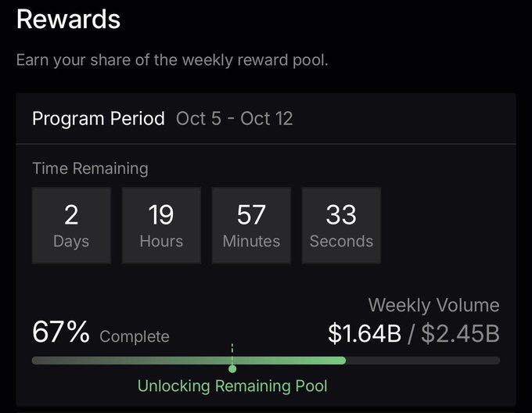This screenshot has height=413, width=532.
Task: Click the Rewards page heading
Action: click(68, 20)
